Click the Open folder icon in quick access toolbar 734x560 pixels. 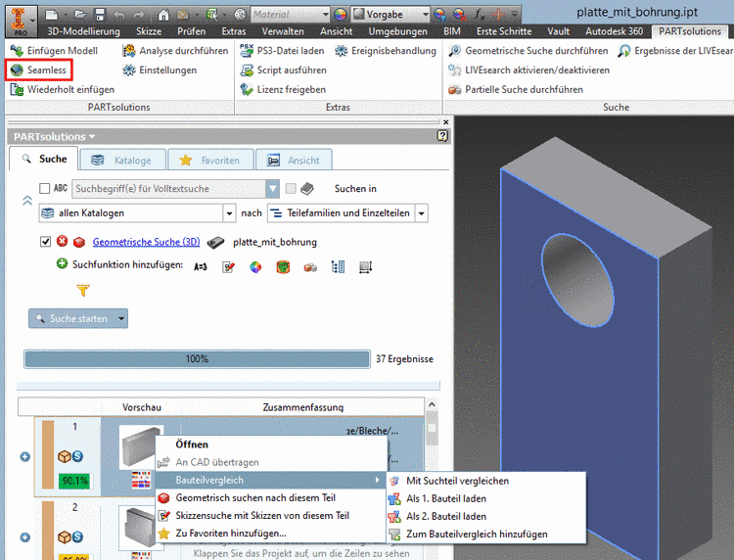[80, 15]
